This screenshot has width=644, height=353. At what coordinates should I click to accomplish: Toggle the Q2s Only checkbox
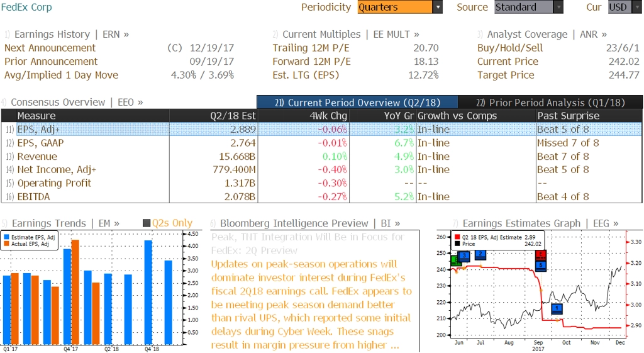147,223
